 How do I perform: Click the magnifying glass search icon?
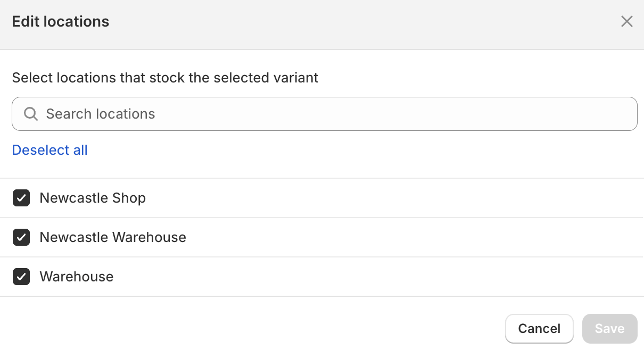[x=31, y=114]
